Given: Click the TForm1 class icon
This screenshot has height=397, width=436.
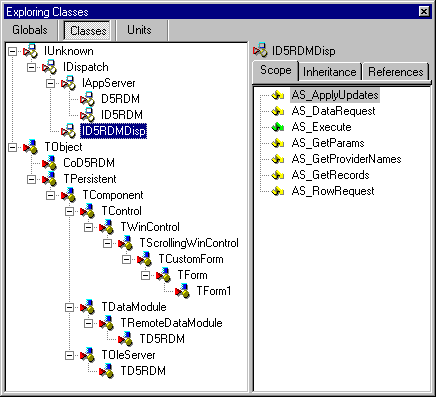Looking at the screenshot, I should click(x=182, y=291).
